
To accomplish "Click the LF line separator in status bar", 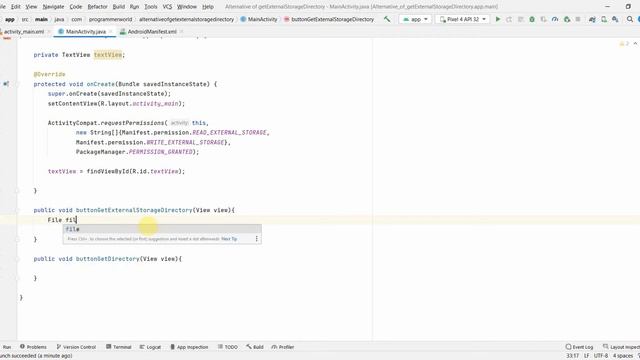I will [x=587, y=356].
